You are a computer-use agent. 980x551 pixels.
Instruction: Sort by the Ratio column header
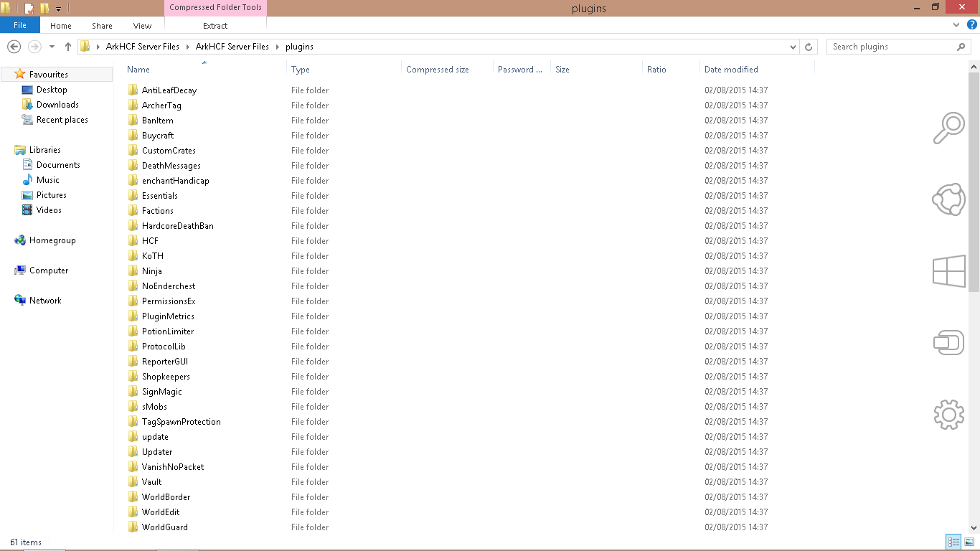pos(656,70)
